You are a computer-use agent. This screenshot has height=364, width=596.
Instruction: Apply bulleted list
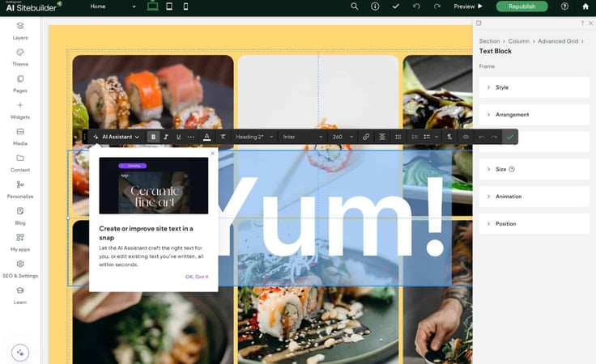(427, 137)
